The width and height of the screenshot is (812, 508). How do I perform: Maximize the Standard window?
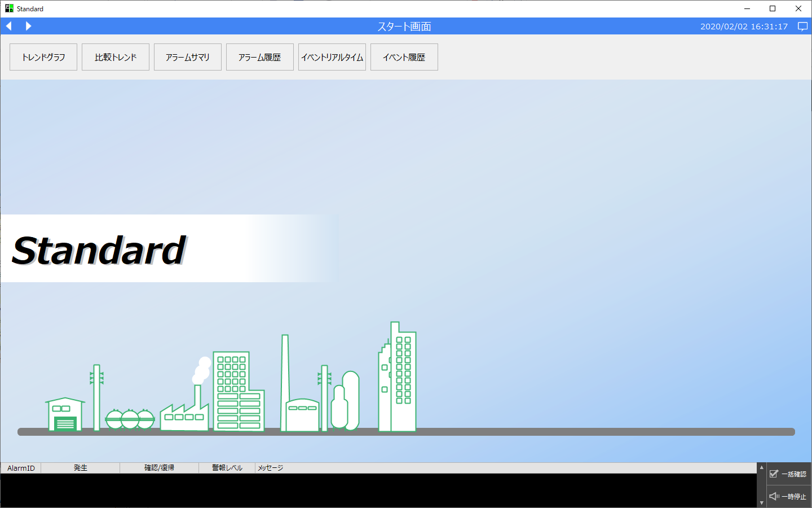tap(773, 8)
